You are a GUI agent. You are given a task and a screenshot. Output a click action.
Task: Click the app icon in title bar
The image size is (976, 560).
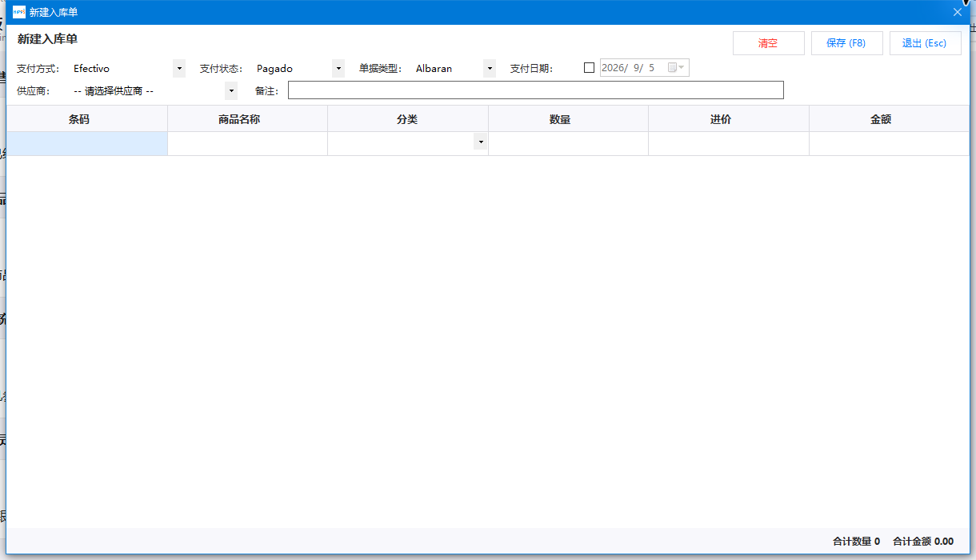coord(19,12)
